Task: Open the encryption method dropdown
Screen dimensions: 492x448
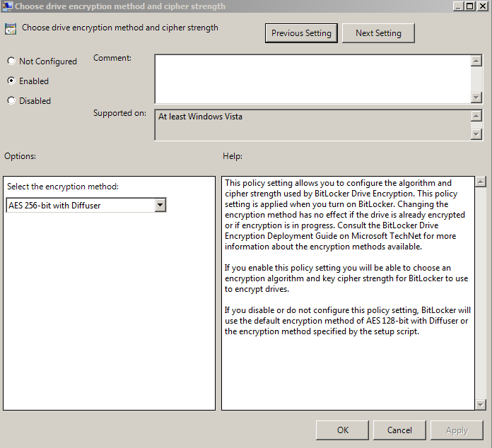Action: (160, 205)
